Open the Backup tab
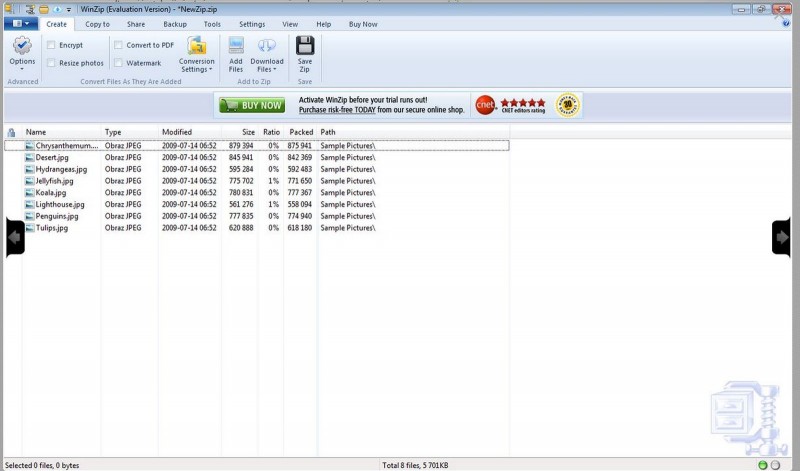The image size is (800, 471). (x=175, y=24)
